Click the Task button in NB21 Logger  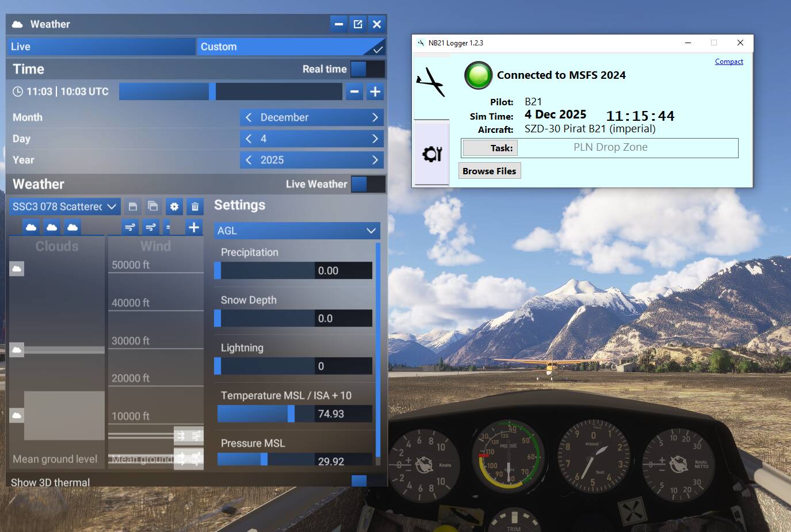click(490, 148)
